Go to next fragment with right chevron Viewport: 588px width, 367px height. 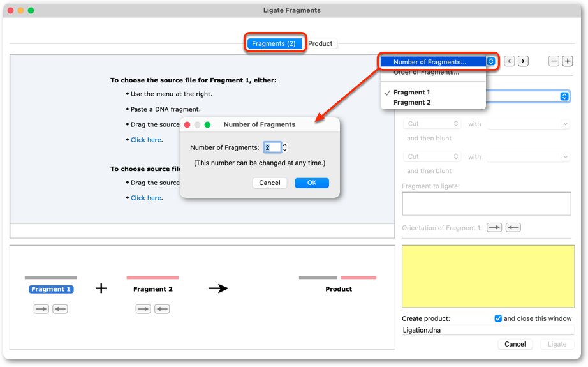pyautogui.click(x=523, y=61)
